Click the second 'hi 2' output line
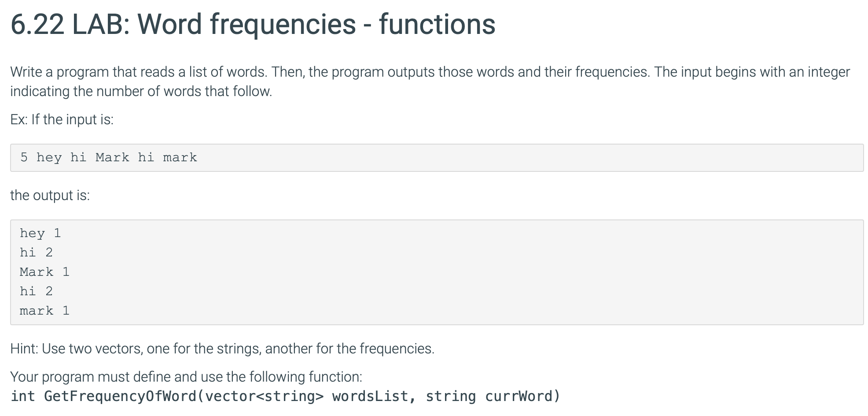This screenshot has height=416, width=868. point(36,291)
